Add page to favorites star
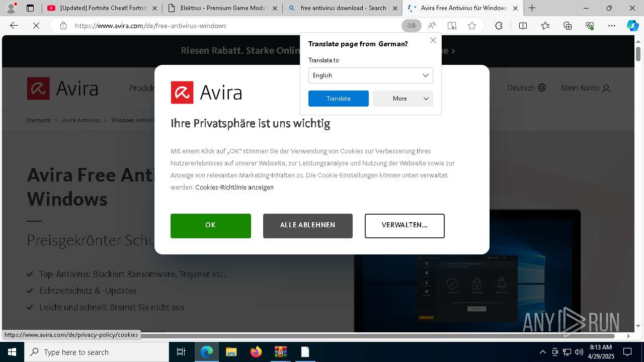Screen dimensions: 644x362 click(x=472, y=26)
